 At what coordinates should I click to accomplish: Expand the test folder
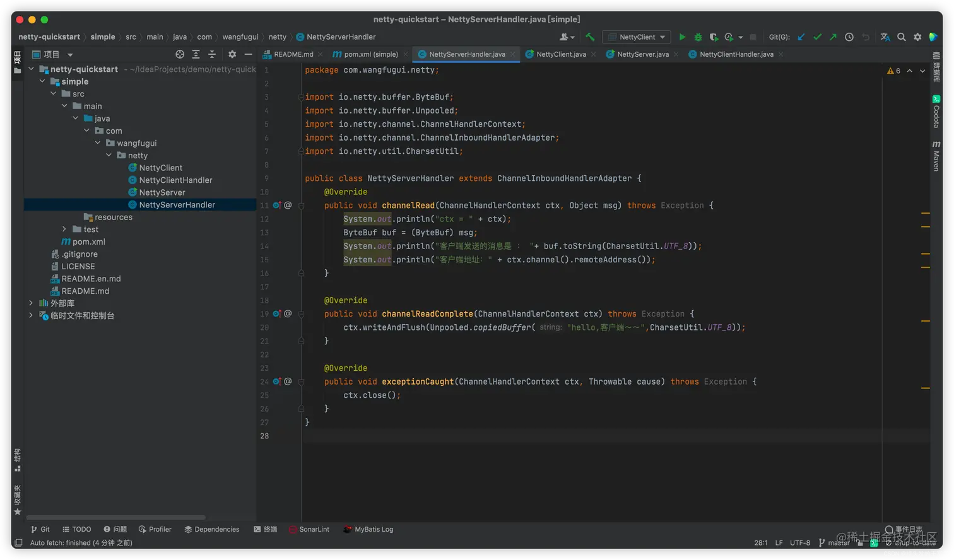click(x=64, y=230)
